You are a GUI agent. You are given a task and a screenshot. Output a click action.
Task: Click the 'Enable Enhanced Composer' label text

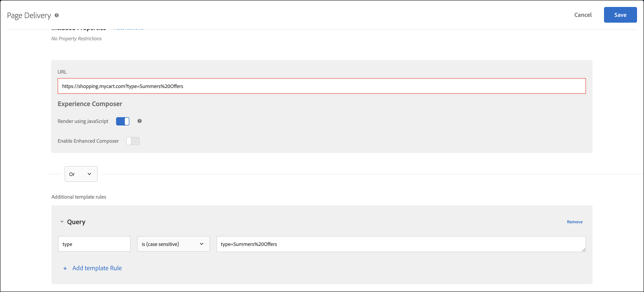(x=88, y=141)
